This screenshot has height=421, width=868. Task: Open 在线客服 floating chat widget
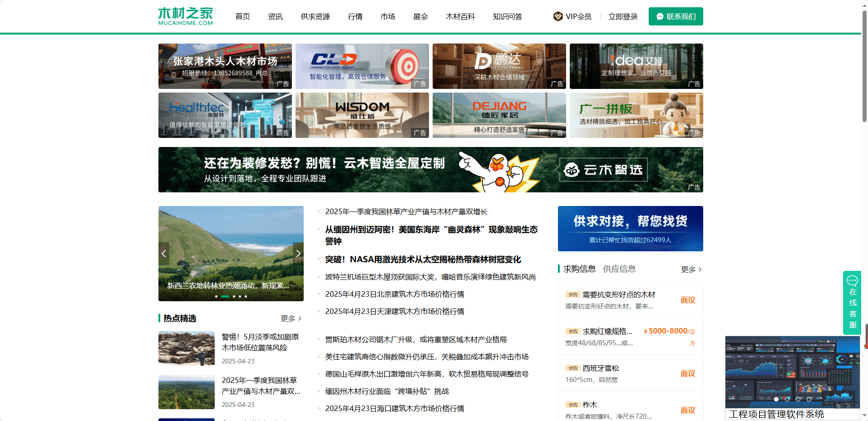pos(852,303)
